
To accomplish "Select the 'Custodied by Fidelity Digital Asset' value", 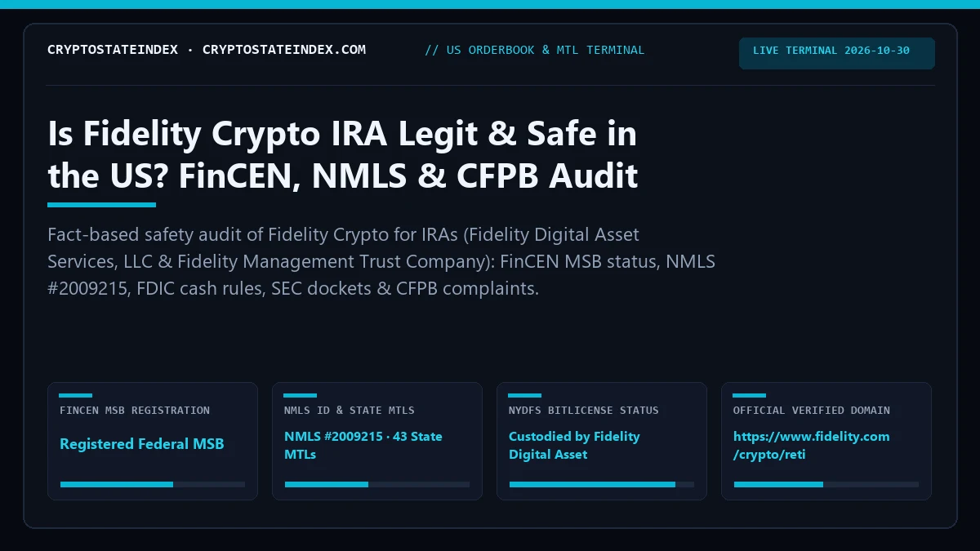I will [x=574, y=445].
